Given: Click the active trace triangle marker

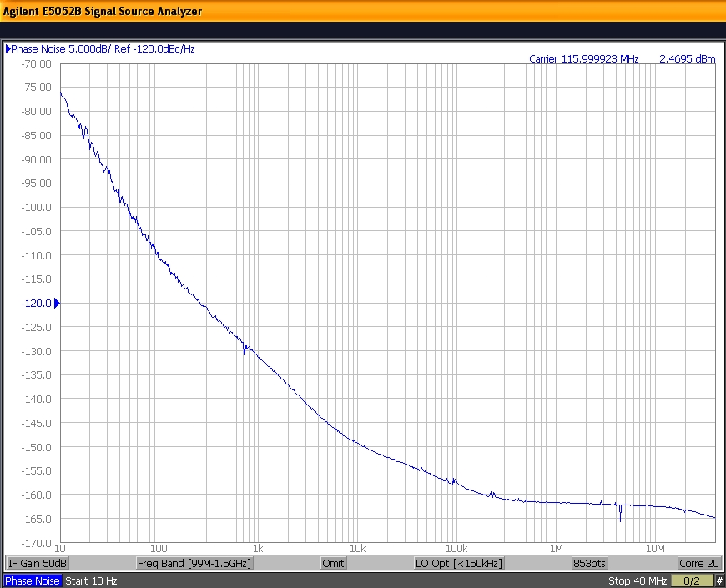Looking at the screenshot, I should [x=8, y=48].
